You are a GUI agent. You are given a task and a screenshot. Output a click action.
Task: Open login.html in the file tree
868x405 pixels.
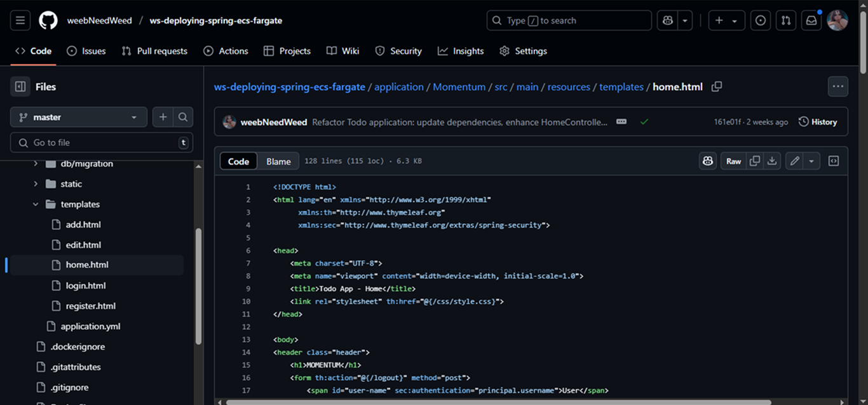pyautogui.click(x=86, y=285)
